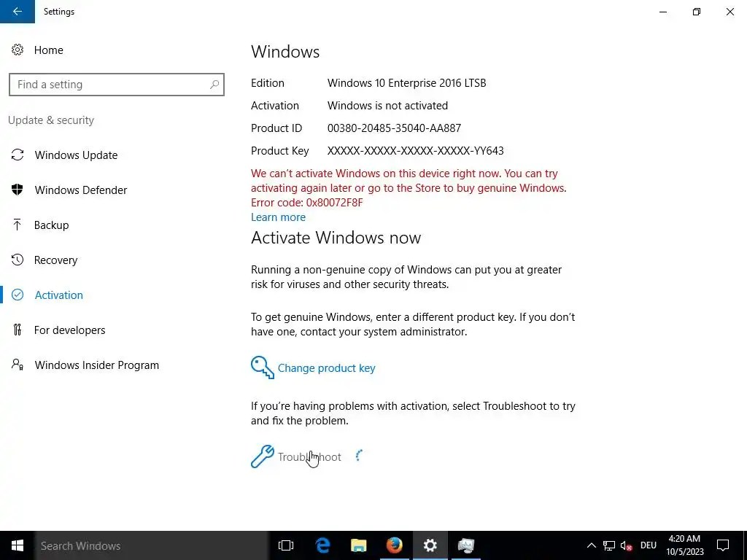Click into the Find a setting field
This screenshot has height=560, width=747.
point(116,85)
